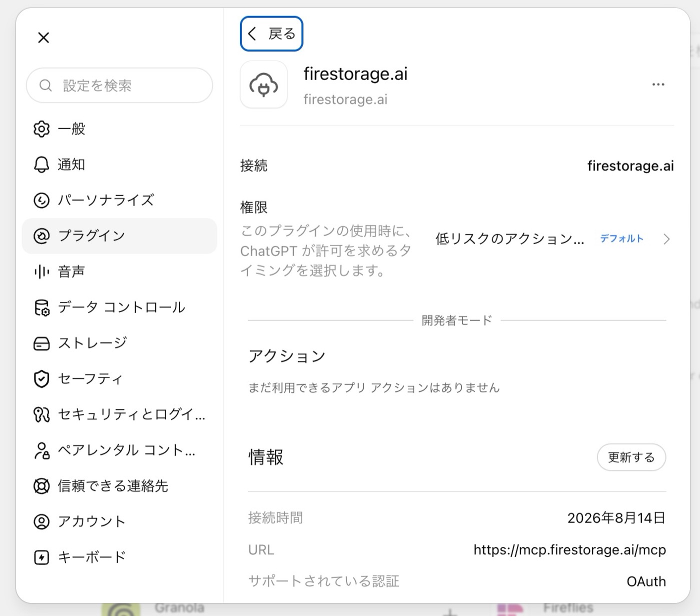Image resolution: width=700 pixels, height=616 pixels.
Task: Click the waveform icon next to 音声
Action: (x=41, y=272)
